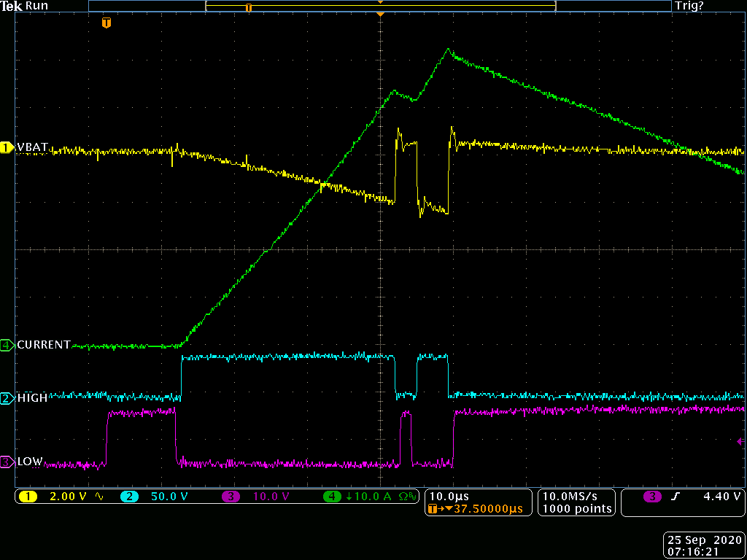Click the 4.40 V trigger level readout

721,497
